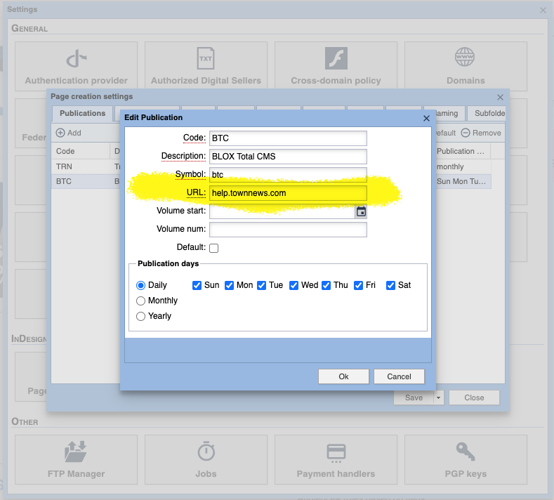Viewport: 554px width, 500px height.
Task: Open the Volume start calendar picker
Action: pyautogui.click(x=361, y=212)
